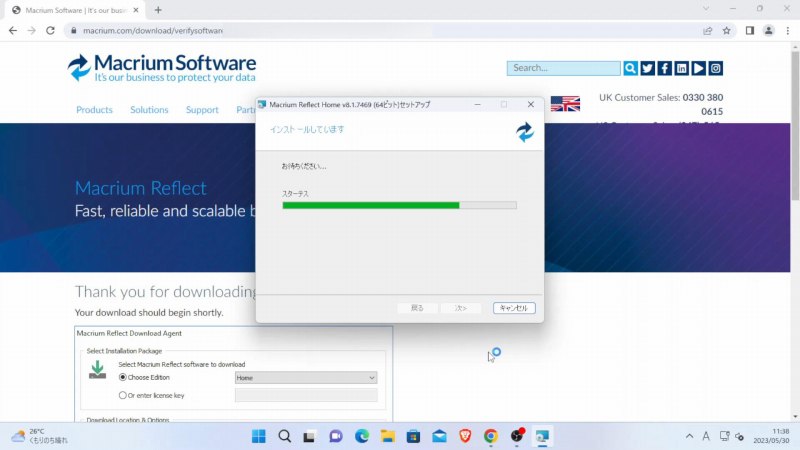Open Brave browser from taskbar
This screenshot has width=800, height=450.
click(465, 436)
